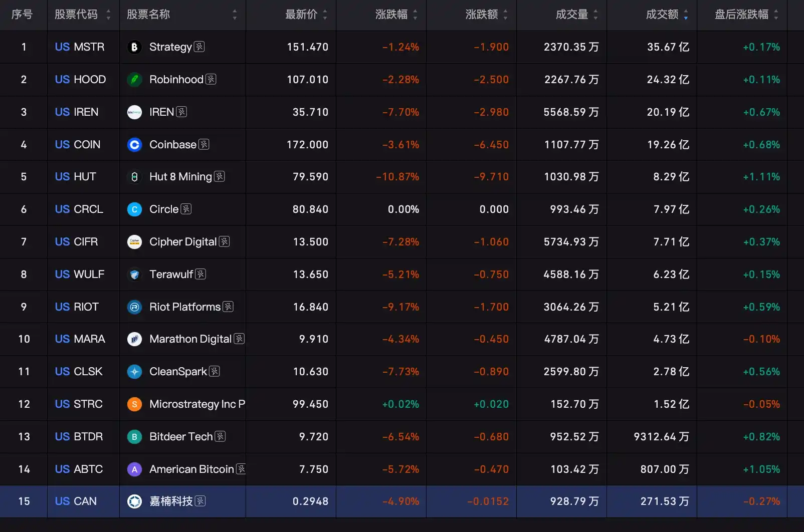Viewport: 804px width, 532px height.
Task: Select the Marathon Digital stock name
Action: 190,339
